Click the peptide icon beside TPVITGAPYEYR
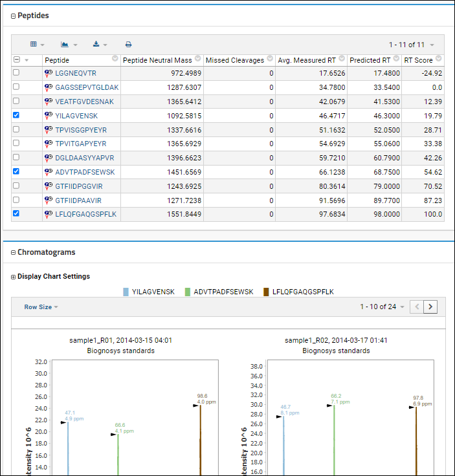 point(49,144)
